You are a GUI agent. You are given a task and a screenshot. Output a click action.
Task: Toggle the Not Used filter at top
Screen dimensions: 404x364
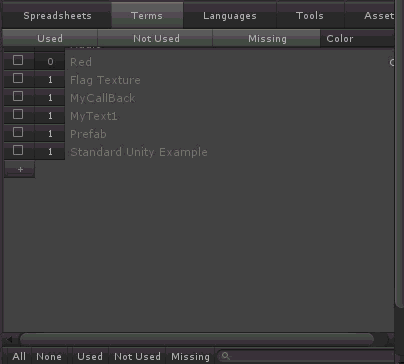point(156,39)
